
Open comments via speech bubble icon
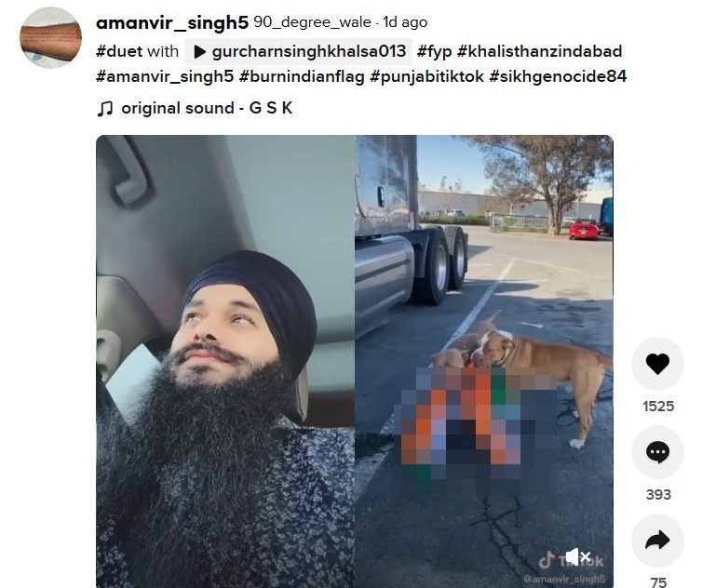[657, 452]
